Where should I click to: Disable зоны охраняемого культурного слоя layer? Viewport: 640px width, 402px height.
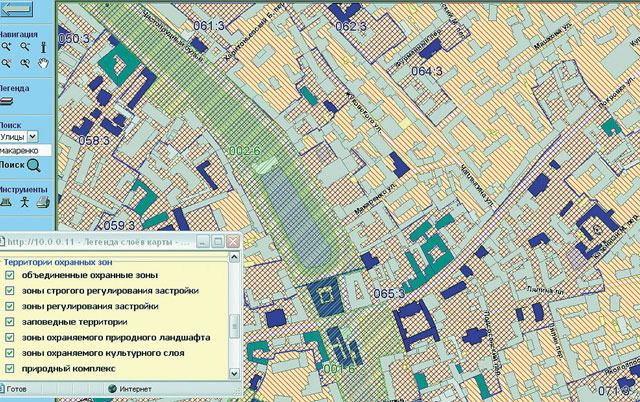(x=9, y=353)
